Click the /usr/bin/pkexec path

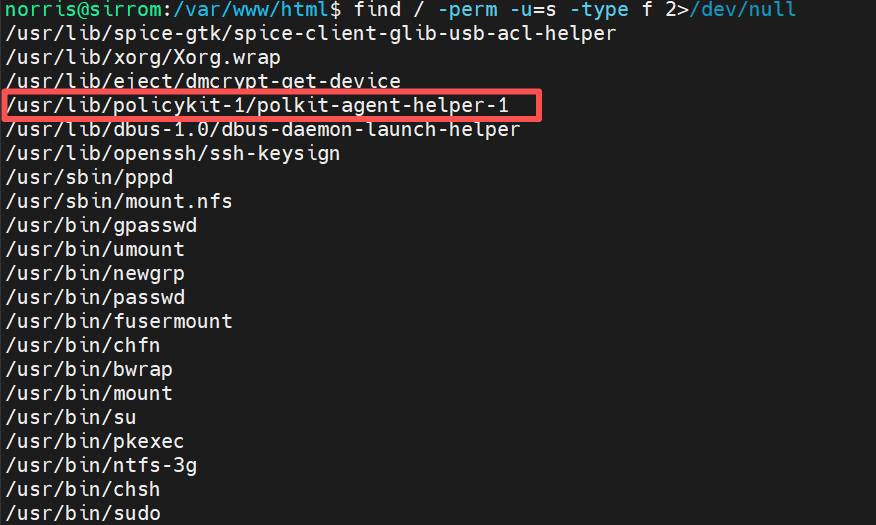click(95, 441)
